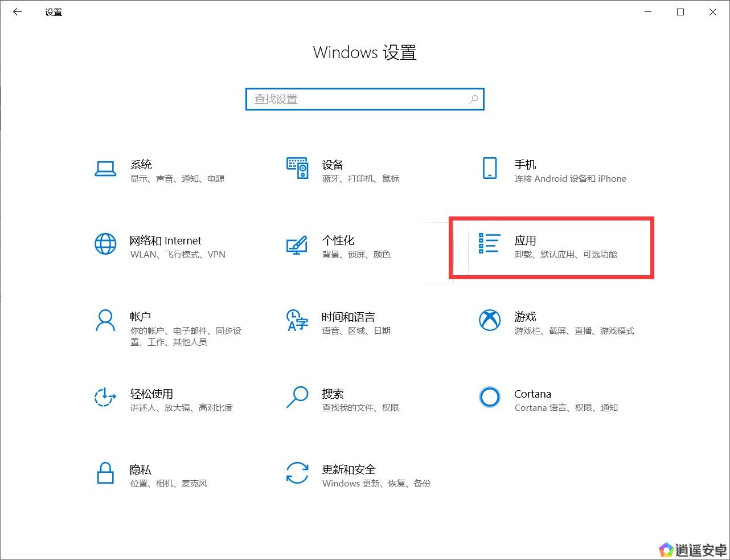Click the 更新和安全 title text
The image size is (730, 560).
point(348,469)
